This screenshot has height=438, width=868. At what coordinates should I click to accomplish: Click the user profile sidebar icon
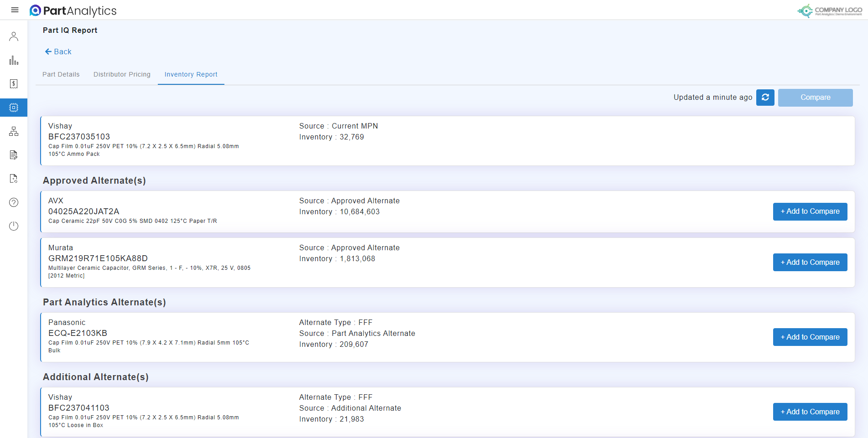(14, 36)
